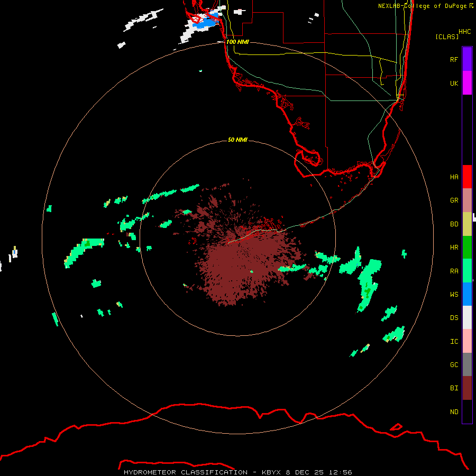Screen dimensions: 476x476
Task: Click the RF purple legend swatch
Action: click(x=467, y=59)
